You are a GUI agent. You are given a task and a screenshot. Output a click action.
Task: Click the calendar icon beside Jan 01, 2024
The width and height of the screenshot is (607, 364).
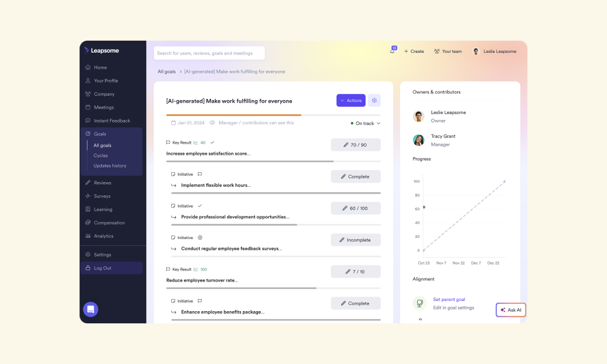coord(173,123)
